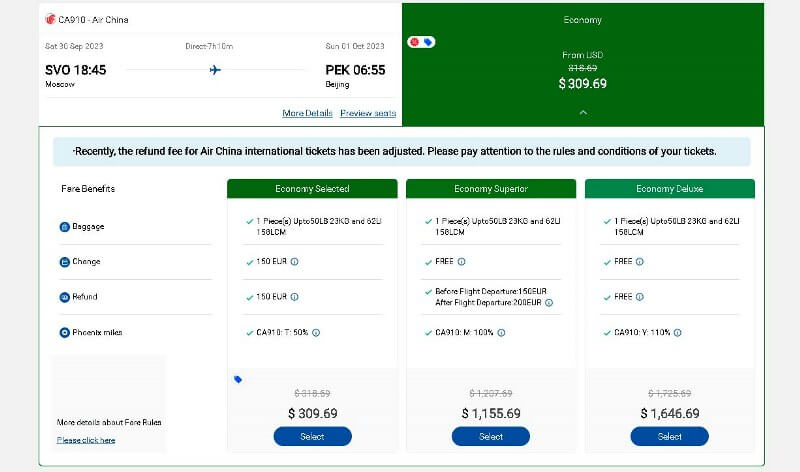Click the airplane icon on flight route
This screenshot has height=472, width=800.
click(215, 70)
